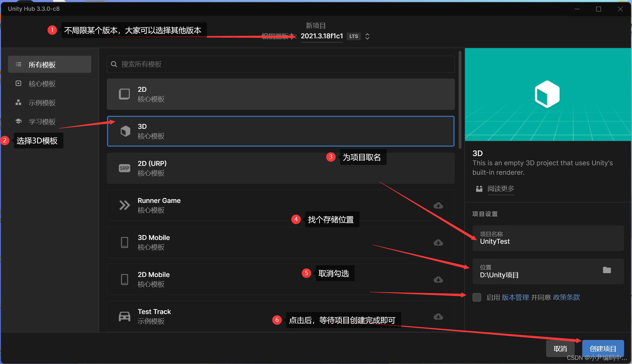
Task: Click the LTS badge next to version
Action: click(354, 36)
